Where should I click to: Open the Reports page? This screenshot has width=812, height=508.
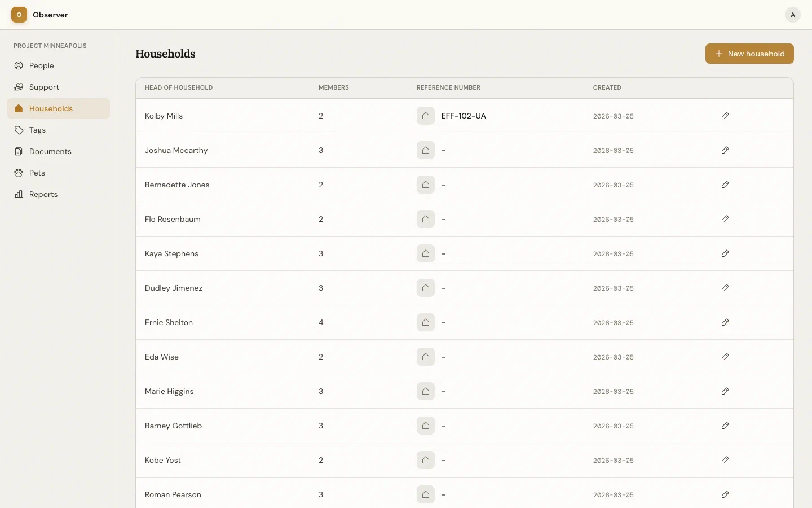click(x=43, y=194)
